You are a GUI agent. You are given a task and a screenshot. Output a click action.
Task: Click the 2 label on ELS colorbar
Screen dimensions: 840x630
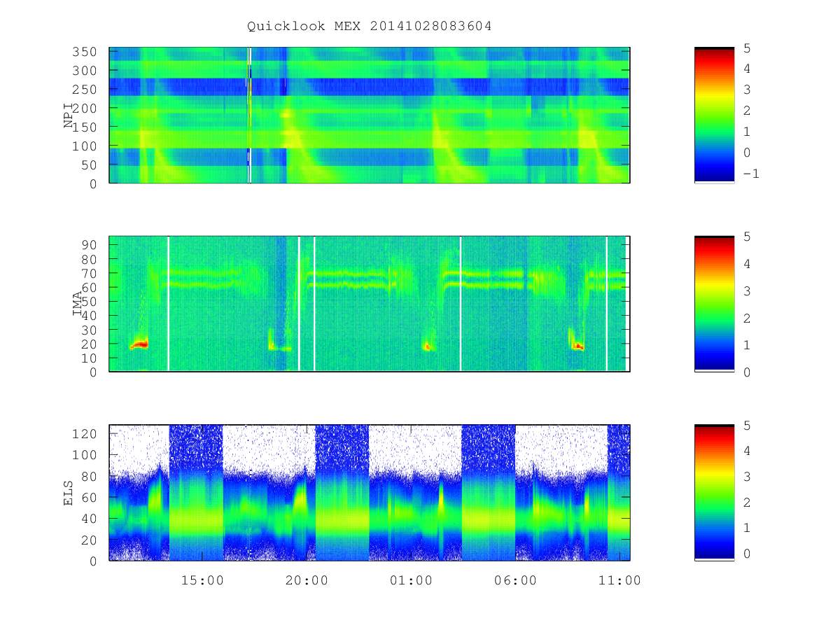click(x=745, y=502)
